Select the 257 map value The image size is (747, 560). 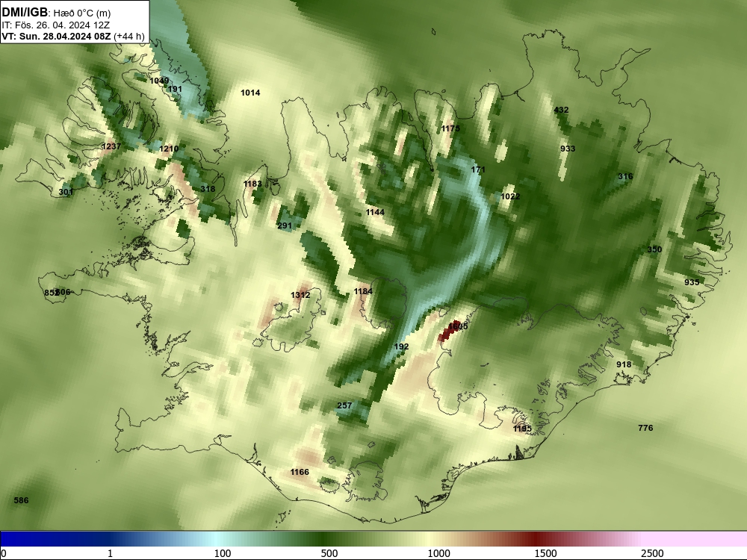(344, 405)
